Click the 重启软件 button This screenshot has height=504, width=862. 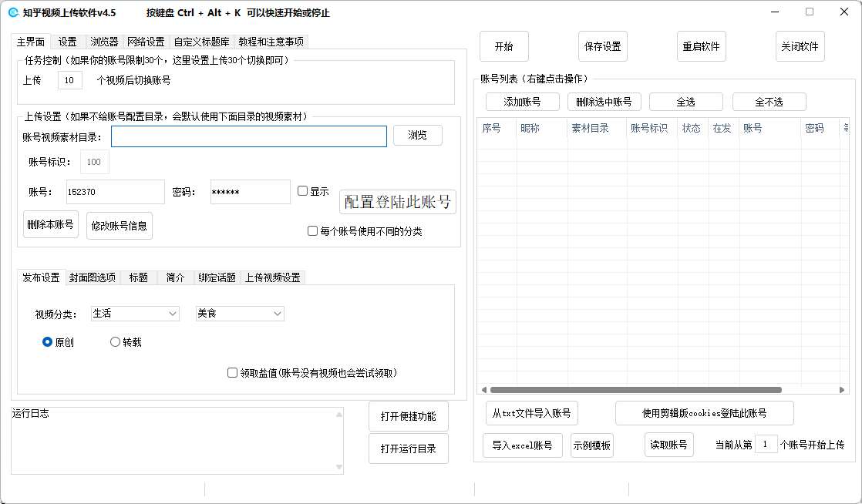tap(702, 46)
